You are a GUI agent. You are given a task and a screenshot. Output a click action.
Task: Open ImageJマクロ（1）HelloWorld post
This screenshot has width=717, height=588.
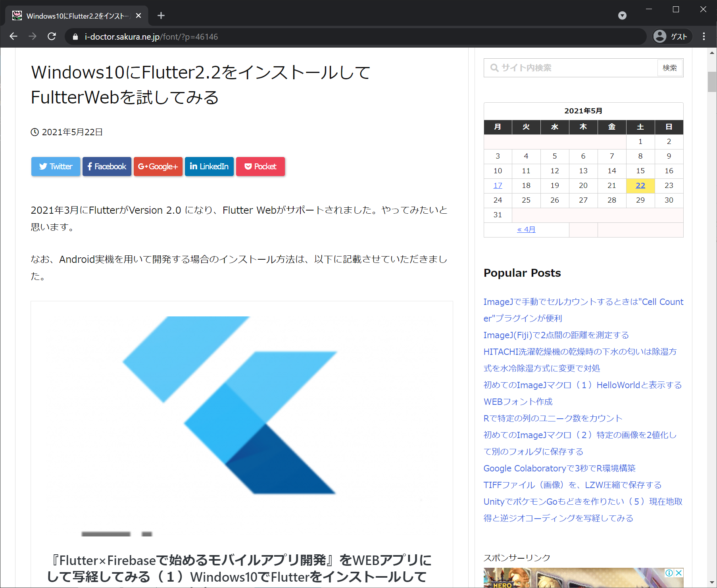point(582,385)
